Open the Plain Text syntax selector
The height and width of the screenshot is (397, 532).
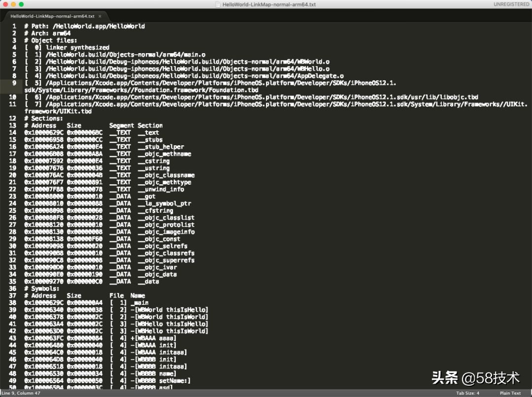pyautogui.click(x=510, y=393)
